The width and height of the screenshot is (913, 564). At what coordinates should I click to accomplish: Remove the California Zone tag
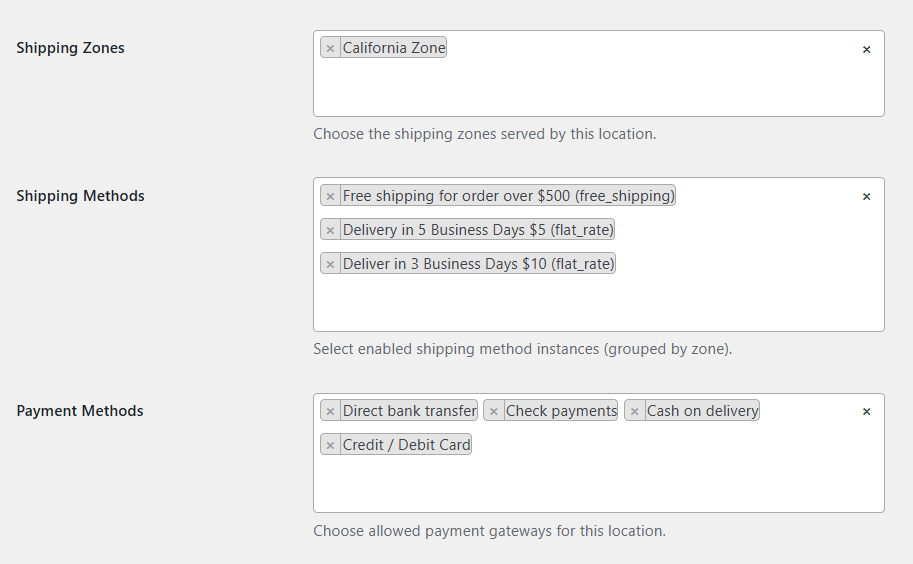[x=330, y=48]
